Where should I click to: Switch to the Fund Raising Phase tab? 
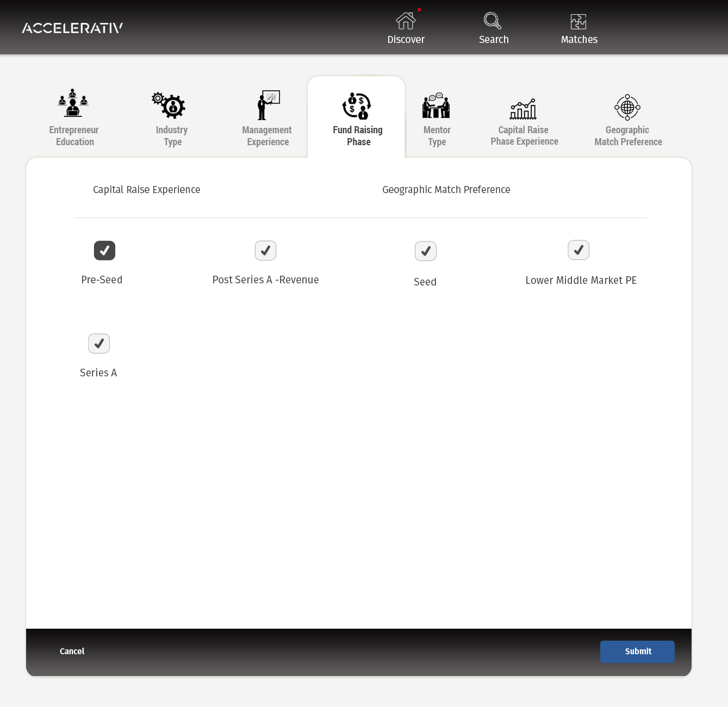coord(357,117)
